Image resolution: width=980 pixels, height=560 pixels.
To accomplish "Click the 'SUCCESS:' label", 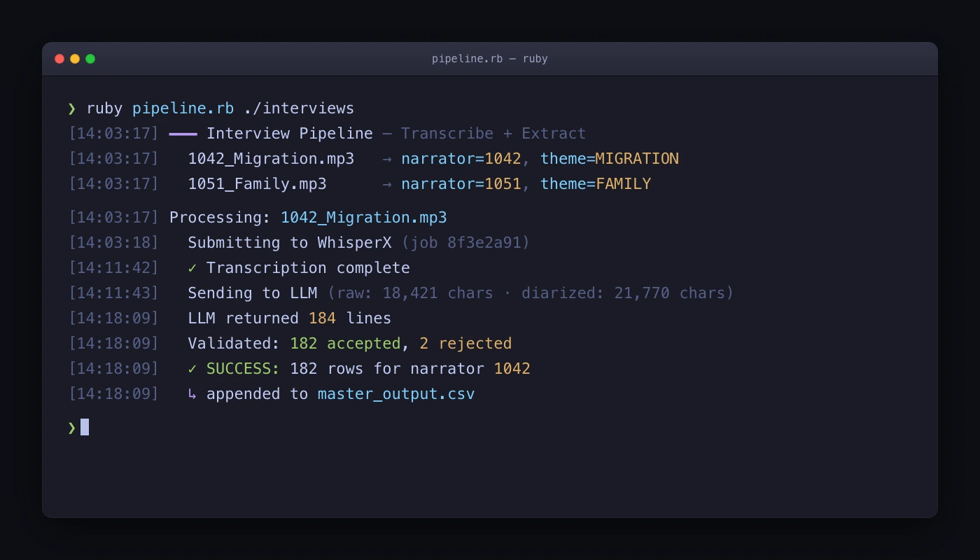I will 243,369.
